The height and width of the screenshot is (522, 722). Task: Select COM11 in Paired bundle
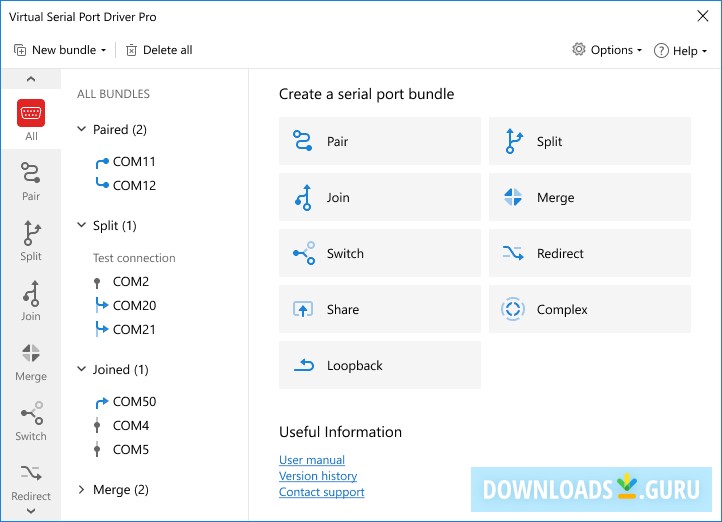(x=134, y=162)
